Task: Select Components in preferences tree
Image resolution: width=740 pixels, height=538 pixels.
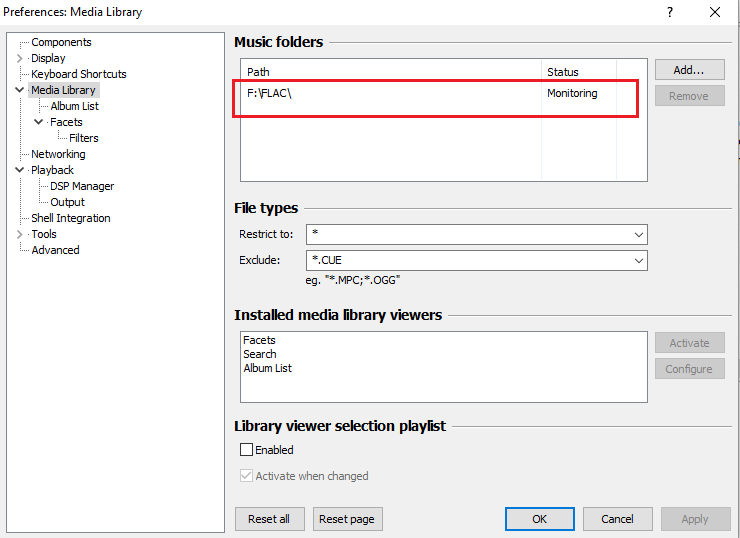Action: coord(61,42)
